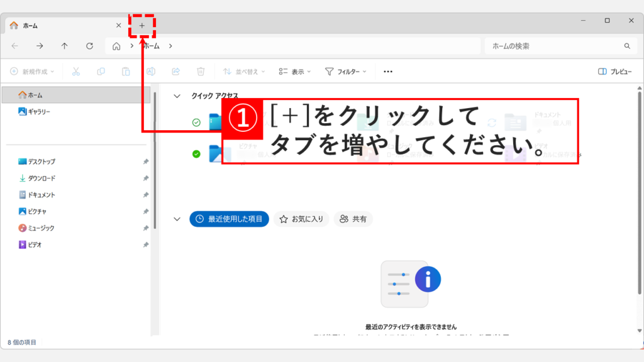Viewport: 644px width, 362px height.
Task: Click the home icon in address bar
Action: [116, 46]
